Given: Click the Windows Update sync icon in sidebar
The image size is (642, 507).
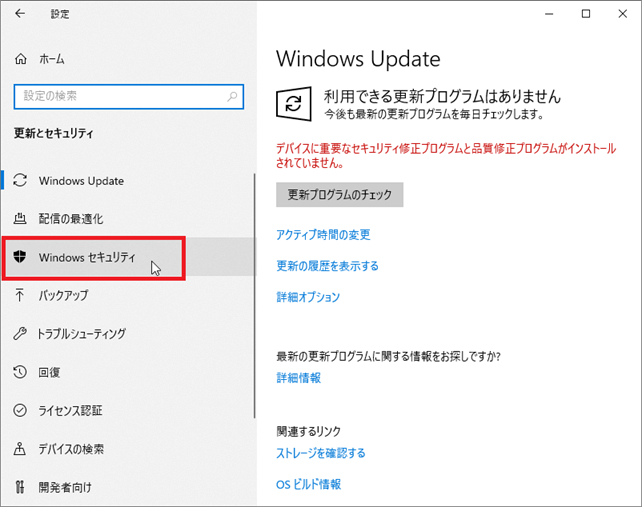Looking at the screenshot, I should 20,181.
